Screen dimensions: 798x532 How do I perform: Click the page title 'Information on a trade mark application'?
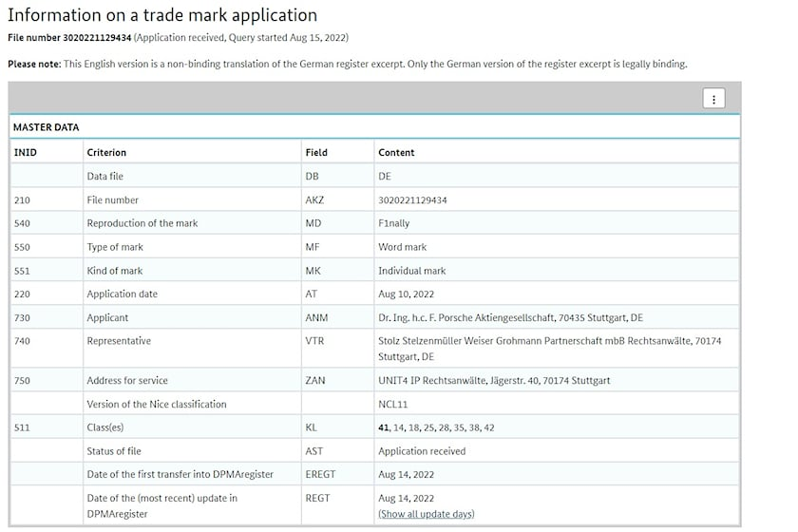(162, 15)
